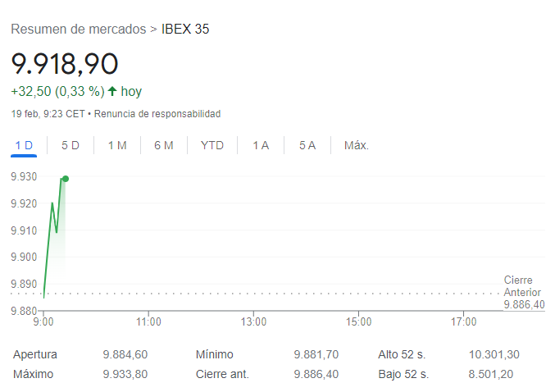This screenshot has height=392, width=555.
Task: Open the 1 M chart range
Action: pyautogui.click(x=117, y=145)
